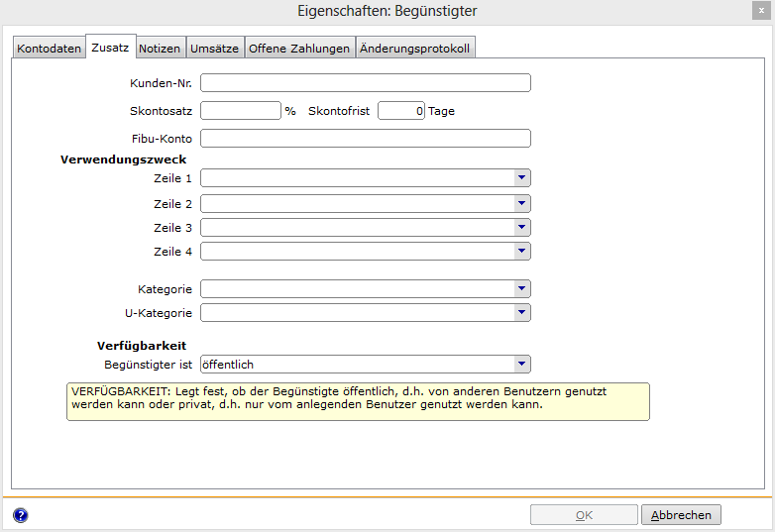Click the U-Kategorie label
Viewport: 775px width, 532px height.
159,313
